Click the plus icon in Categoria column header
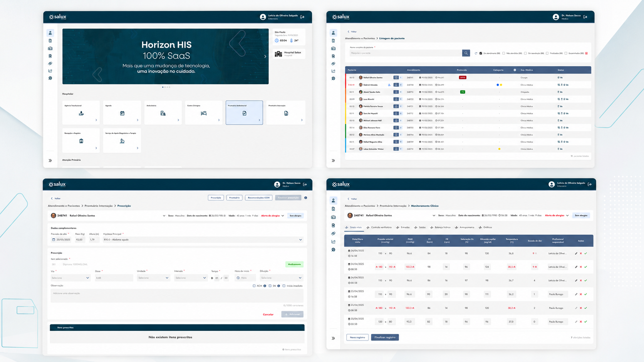 click(515, 70)
